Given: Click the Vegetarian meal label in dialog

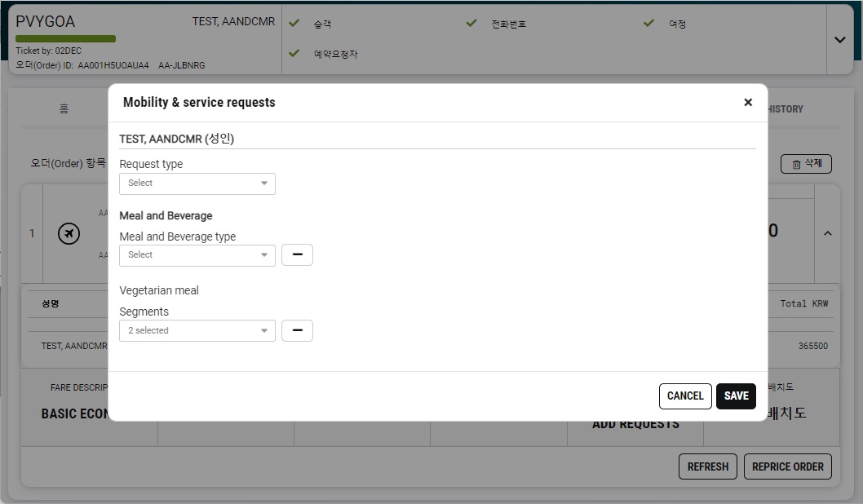Looking at the screenshot, I should click(159, 290).
